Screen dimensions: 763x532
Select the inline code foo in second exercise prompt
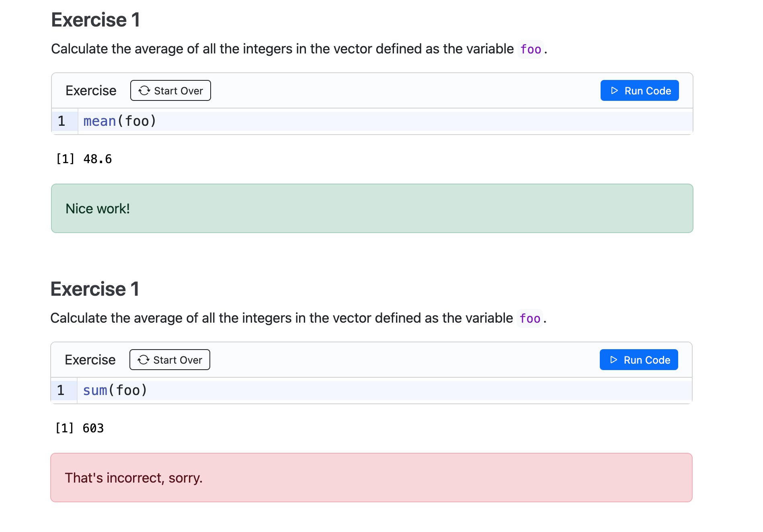pos(529,318)
